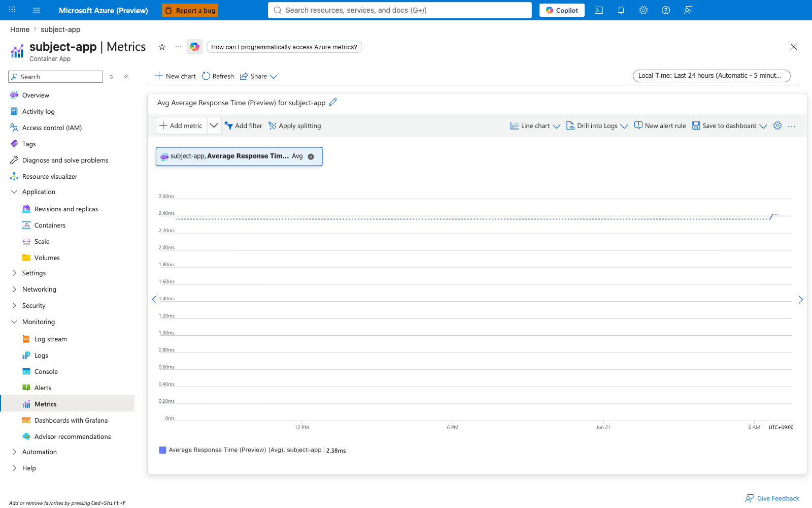Create a New alert rule

pyautogui.click(x=660, y=126)
